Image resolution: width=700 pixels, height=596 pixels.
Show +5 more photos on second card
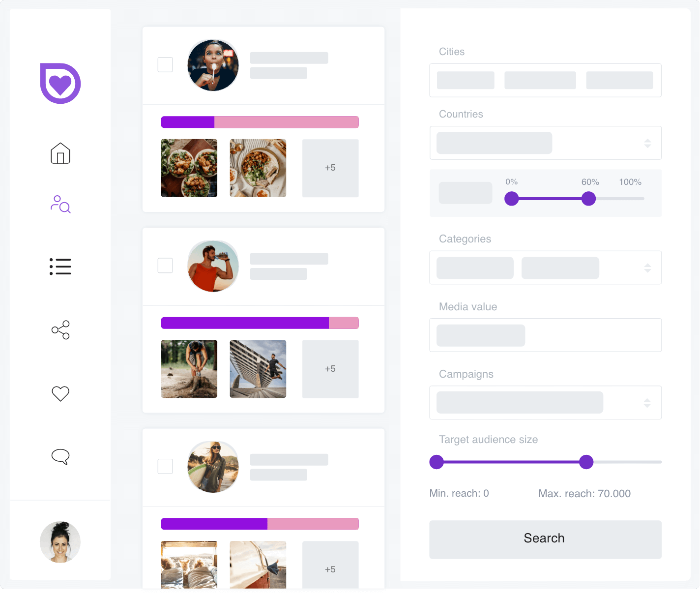(330, 369)
